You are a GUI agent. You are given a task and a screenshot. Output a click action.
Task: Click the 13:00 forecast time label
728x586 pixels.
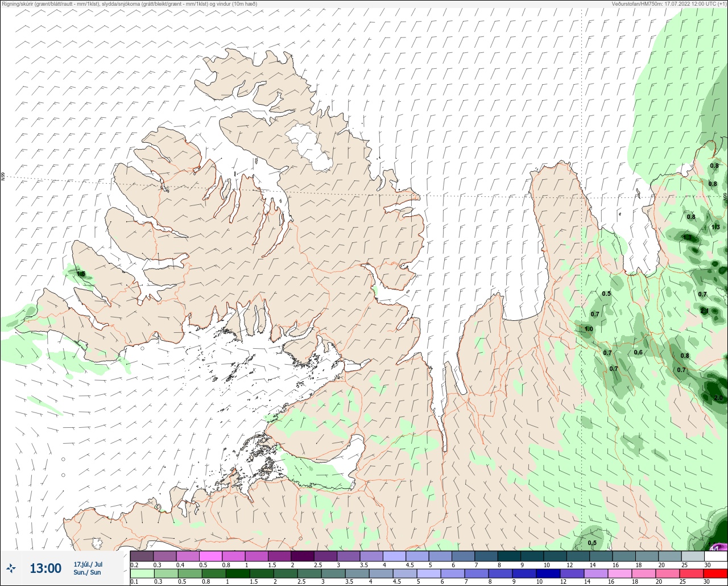[45, 568]
